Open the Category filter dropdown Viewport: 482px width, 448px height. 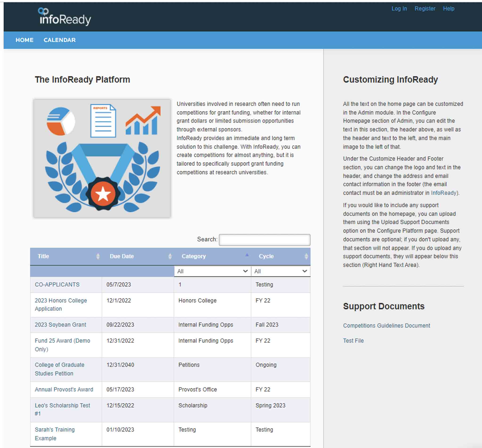point(212,271)
